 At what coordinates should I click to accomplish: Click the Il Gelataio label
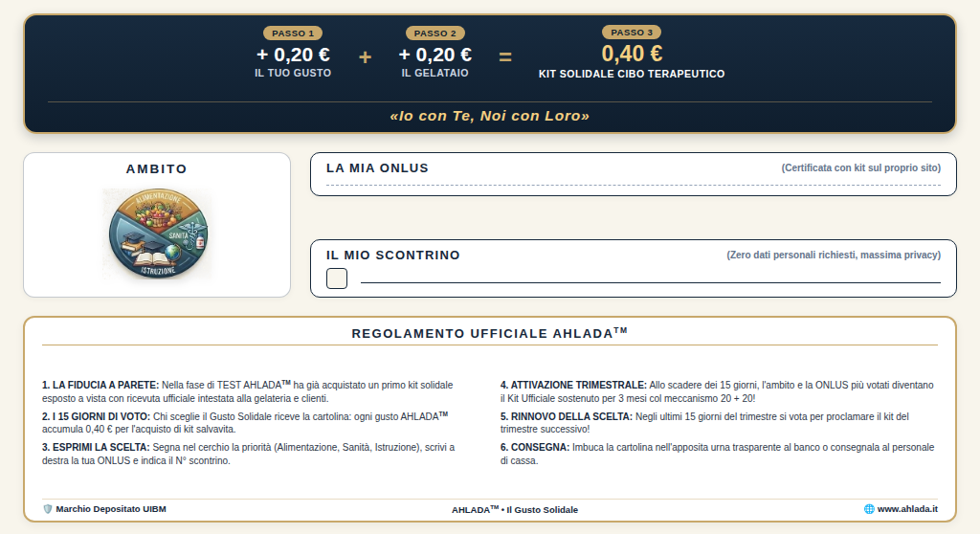(435, 73)
